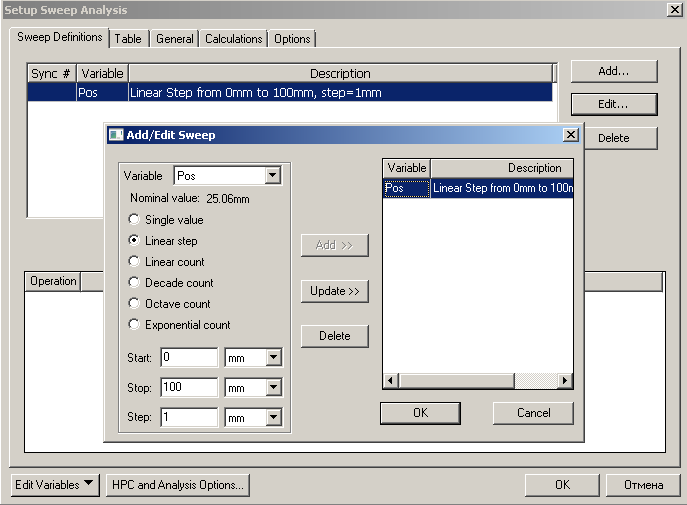This screenshot has height=505, width=687.
Task: Click the Nominal value 25.06mm text
Action: pos(189,198)
